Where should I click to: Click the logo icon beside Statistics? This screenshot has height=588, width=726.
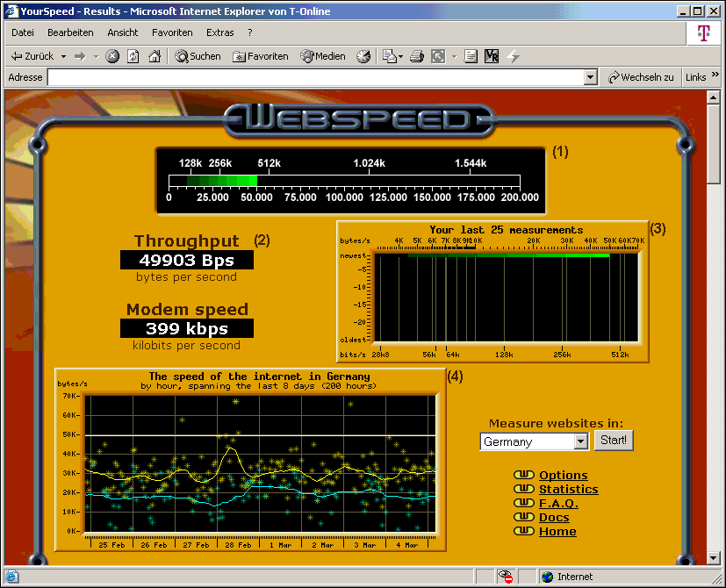[524, 489]
